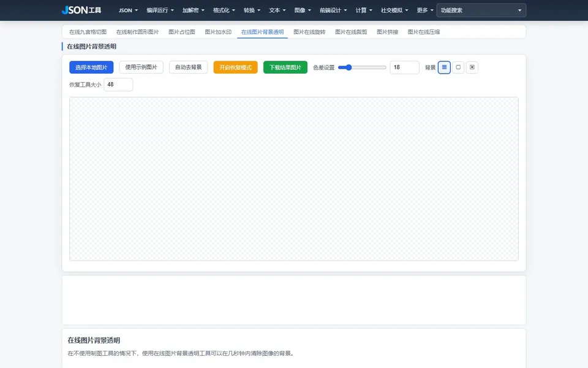The height and width of the screenshot is (368, 588).
Task: Expand the 社交模拟 menu
Action: click(394, 10)
